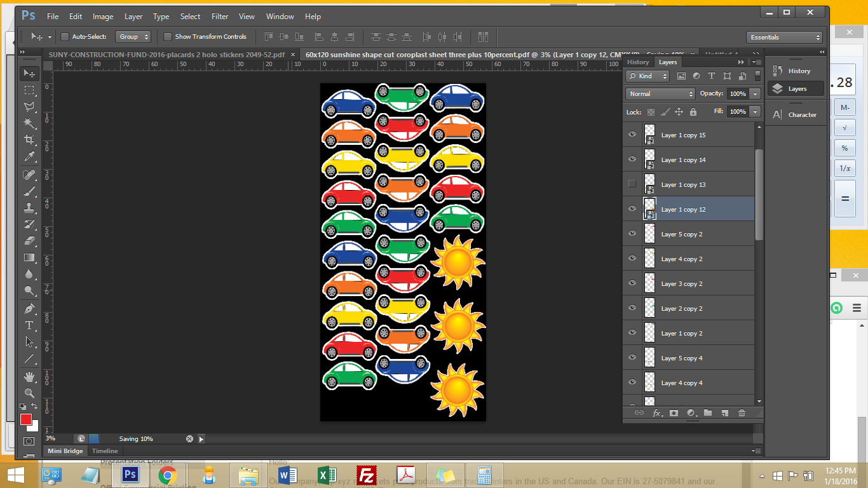Pick the Eyedropper tool
The image size is (868, 488).
tap(29, 156)
